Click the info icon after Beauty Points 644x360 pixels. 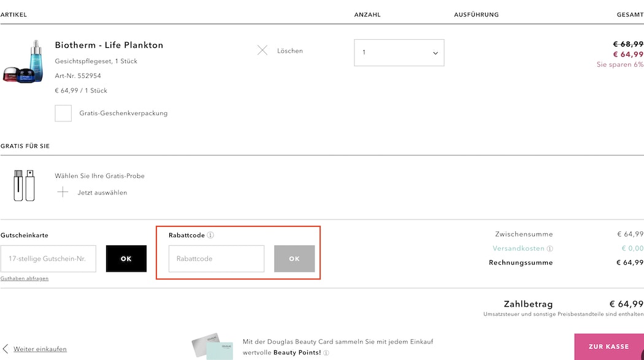click(x=326, y=353)
